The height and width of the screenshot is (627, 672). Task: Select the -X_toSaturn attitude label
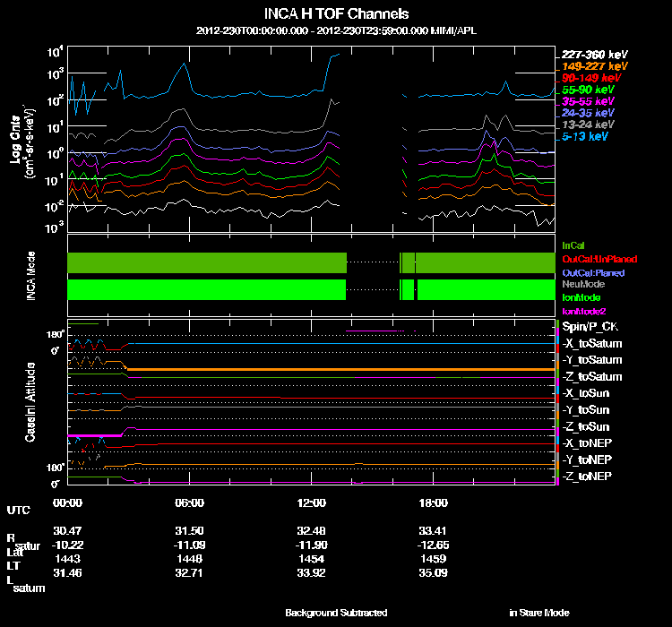tap(591, 343)
